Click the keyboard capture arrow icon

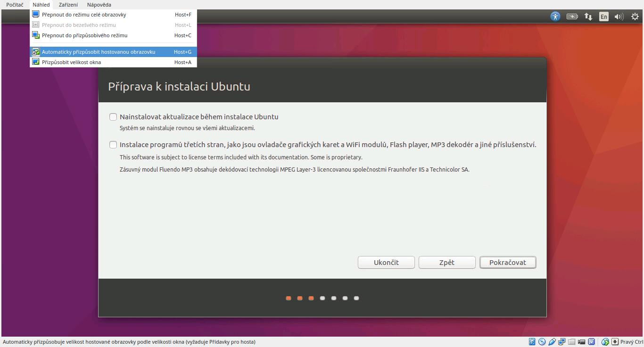pos(615,342)
